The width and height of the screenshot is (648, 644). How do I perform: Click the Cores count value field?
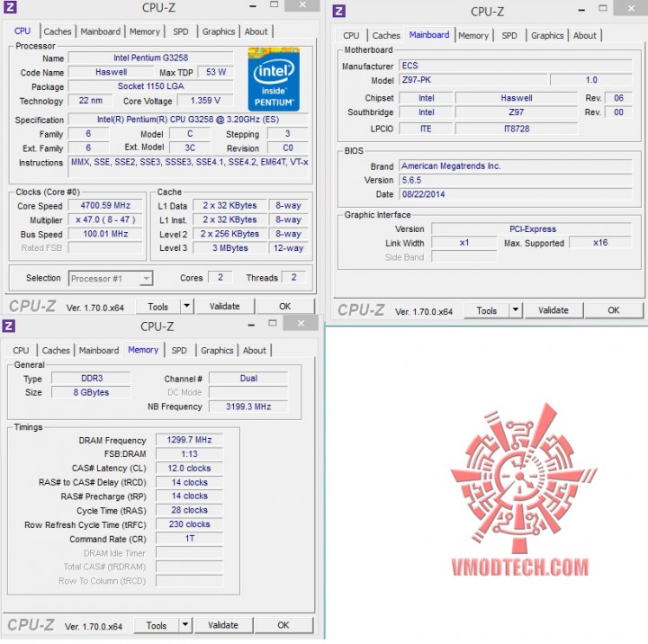click(220, 277)
